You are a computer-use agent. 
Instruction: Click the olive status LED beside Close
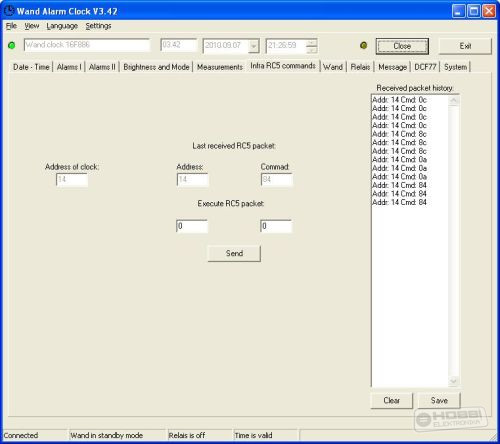click(364, 45)
